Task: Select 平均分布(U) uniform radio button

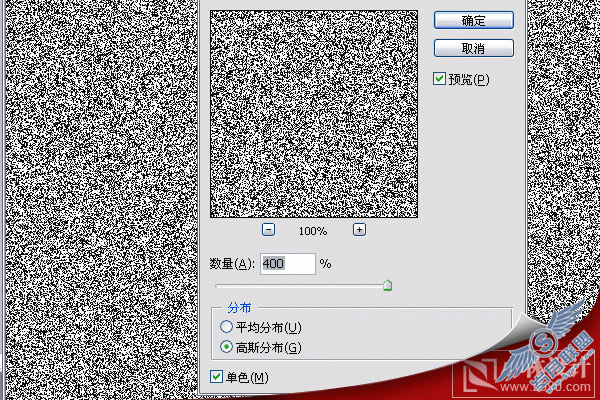Action: point(226,327)
